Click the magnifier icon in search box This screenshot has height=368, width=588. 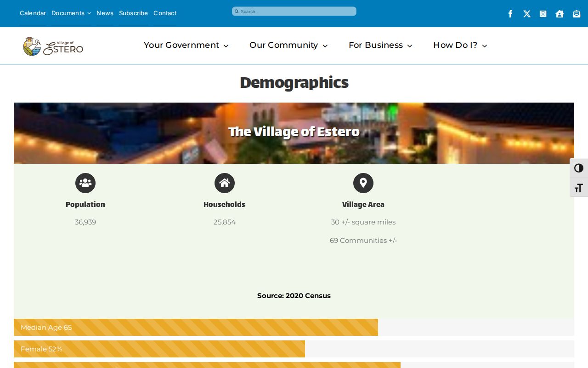(x=237, y=11)
